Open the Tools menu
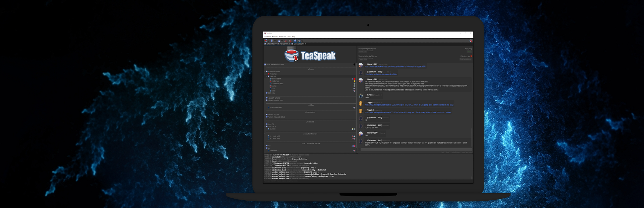The height and width of the screenshot is (208, 644). [289, 37]
